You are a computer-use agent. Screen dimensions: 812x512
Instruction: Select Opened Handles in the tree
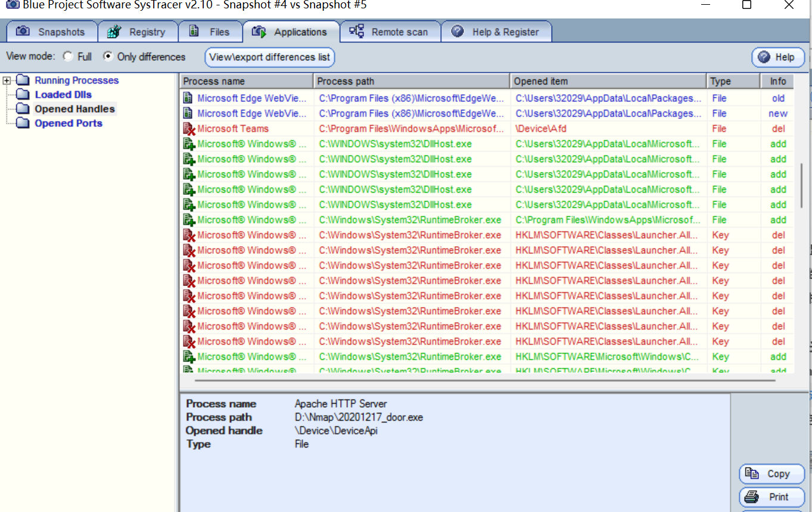(x=74, y=109)
